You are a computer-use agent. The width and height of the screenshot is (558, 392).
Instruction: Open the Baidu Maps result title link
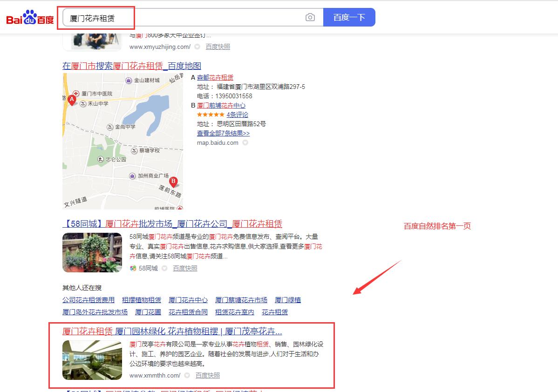coord(132,66)
